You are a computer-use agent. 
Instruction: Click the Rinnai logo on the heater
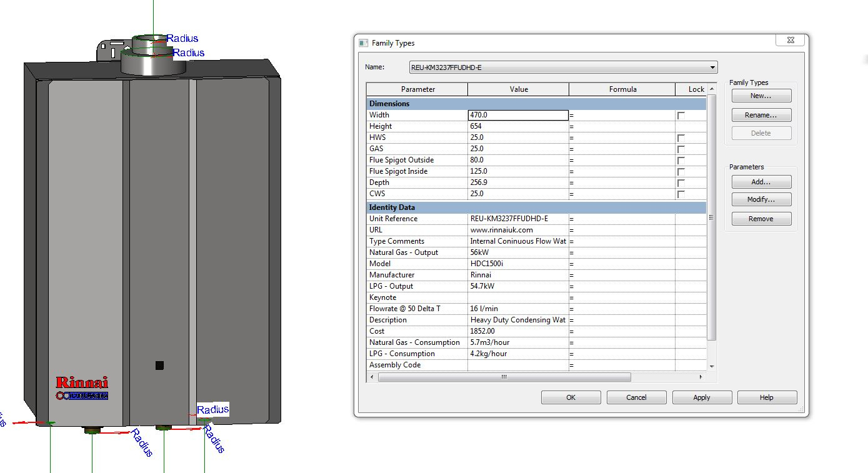click(82, 382)
